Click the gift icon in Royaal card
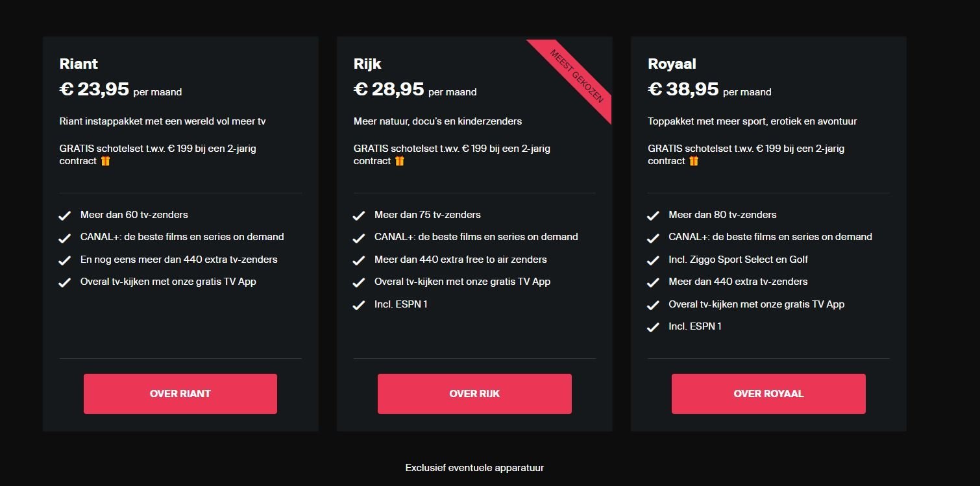 point(694,161)
